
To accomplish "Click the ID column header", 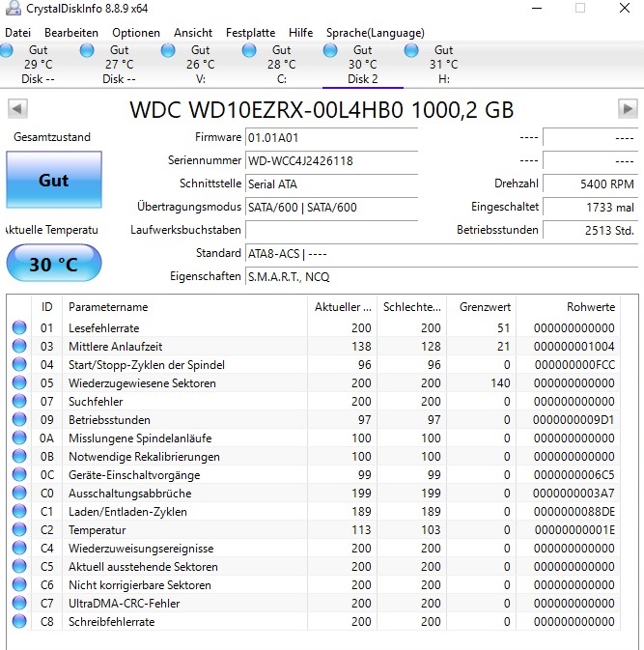I will point(47,307).
